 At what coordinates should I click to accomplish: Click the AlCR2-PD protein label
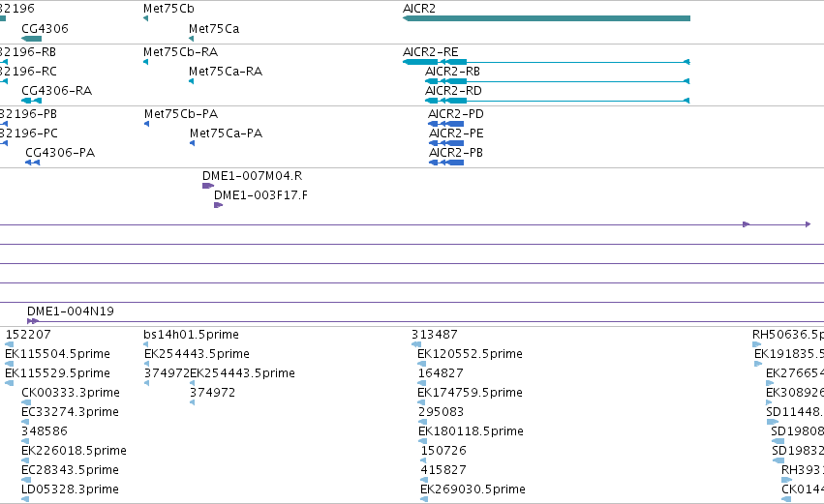click(x=456, y=114)
